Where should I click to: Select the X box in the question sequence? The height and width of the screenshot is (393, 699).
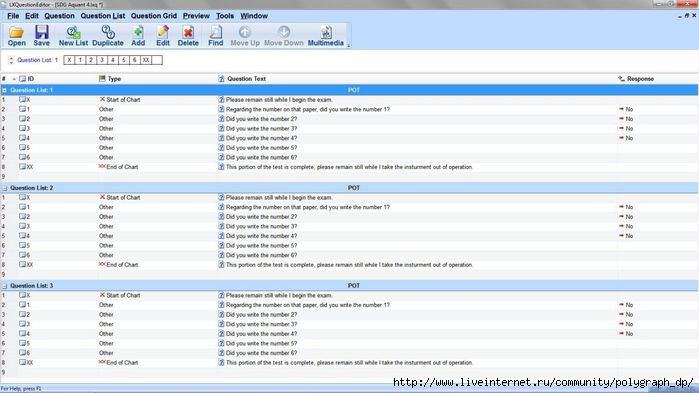[69, 60]
